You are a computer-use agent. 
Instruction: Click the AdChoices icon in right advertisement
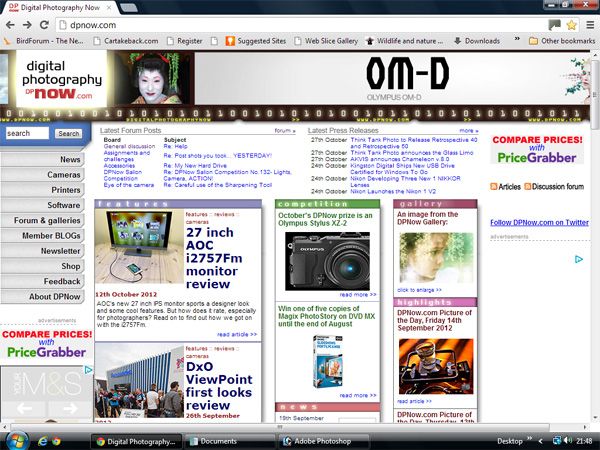pyautogui.click(x=579, y=259)
